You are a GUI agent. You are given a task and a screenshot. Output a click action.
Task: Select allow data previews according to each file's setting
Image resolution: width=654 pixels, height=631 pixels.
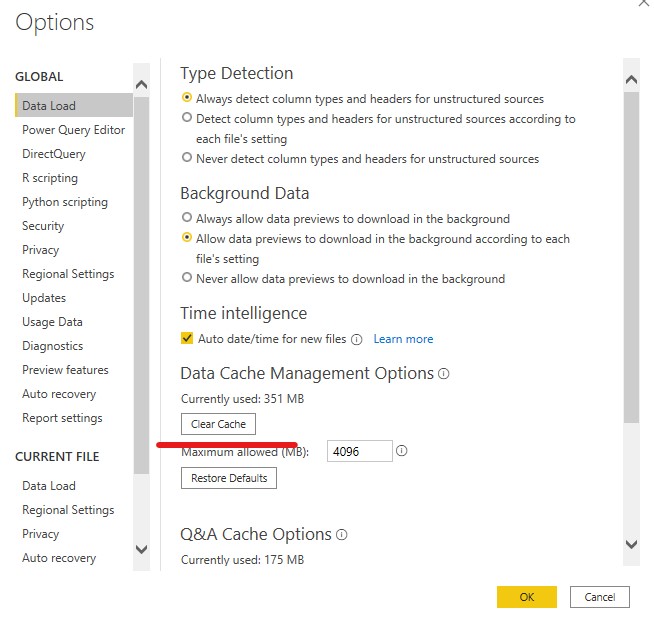pyautogui.click(x=187, y=238)
